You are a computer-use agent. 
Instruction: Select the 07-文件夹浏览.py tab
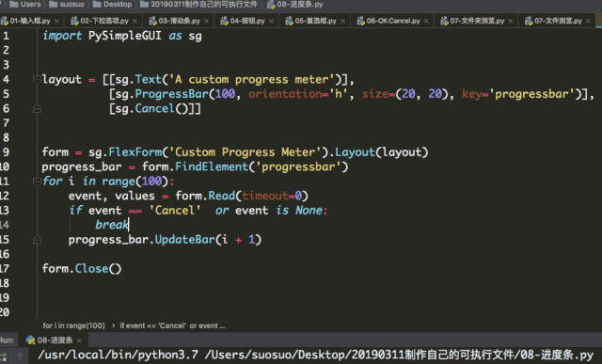477,21
